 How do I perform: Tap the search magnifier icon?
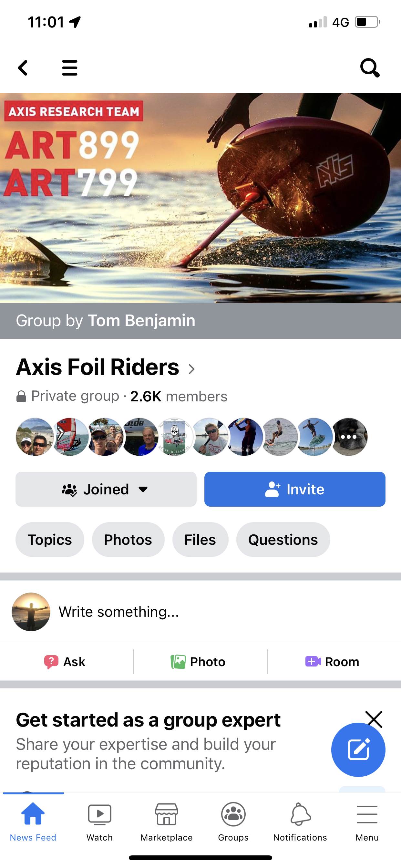coord(370,68)
